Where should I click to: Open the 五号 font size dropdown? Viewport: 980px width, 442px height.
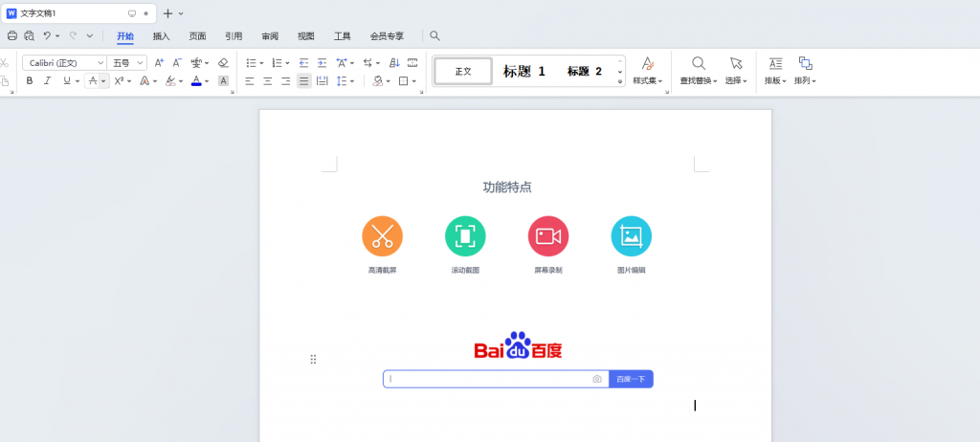click(140, 63)
